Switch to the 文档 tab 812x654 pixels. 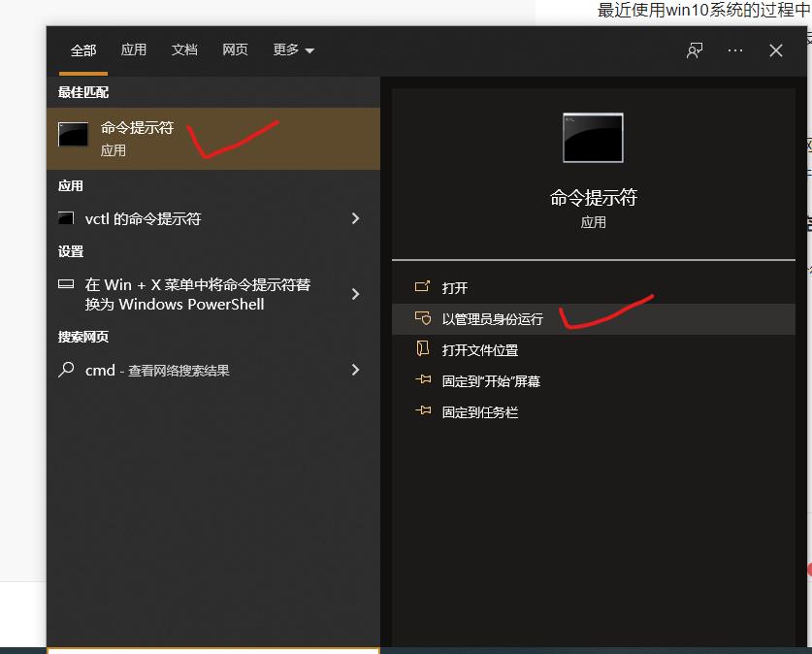click(184, 49)
